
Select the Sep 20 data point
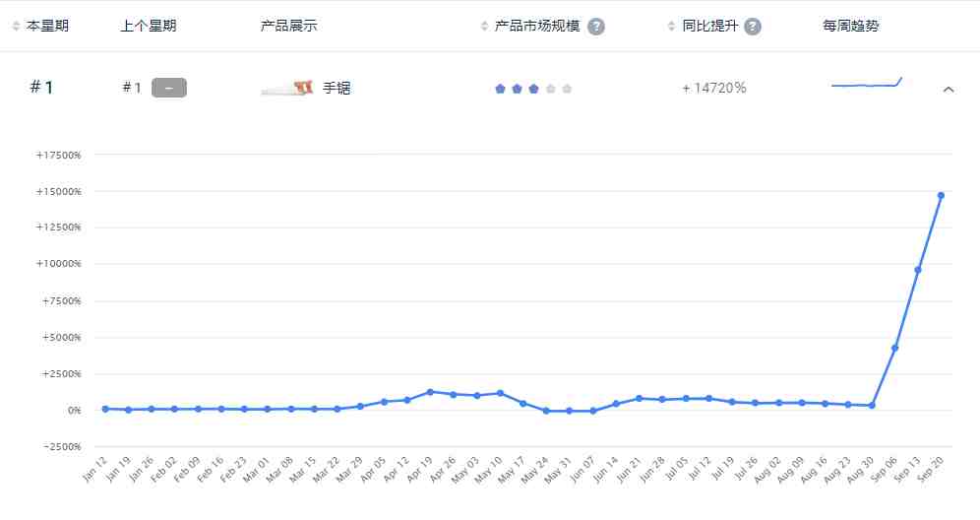(x=941, y=196)
